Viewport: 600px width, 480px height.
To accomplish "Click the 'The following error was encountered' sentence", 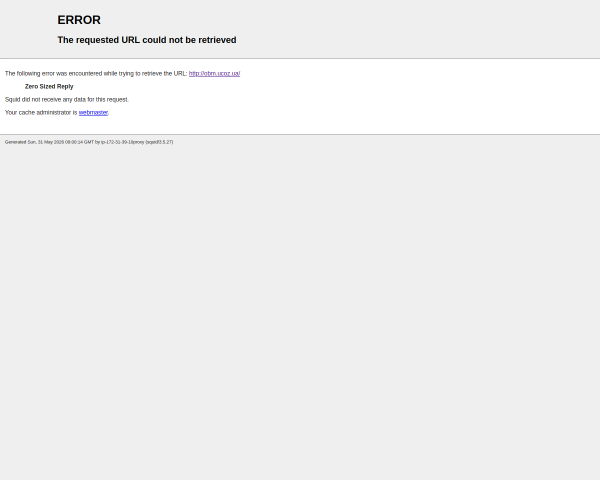I will click(x=96, y=73).
